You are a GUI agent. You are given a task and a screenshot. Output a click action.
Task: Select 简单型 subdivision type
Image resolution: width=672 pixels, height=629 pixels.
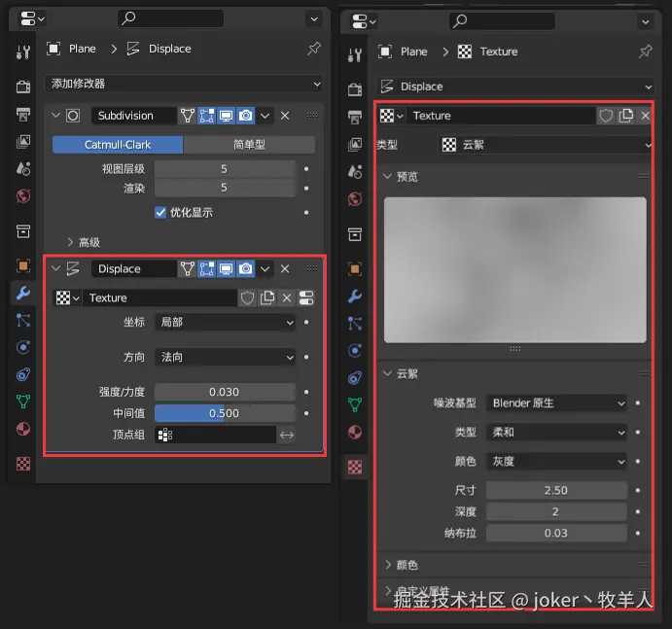pyautogui.click(x=249, y=145)
